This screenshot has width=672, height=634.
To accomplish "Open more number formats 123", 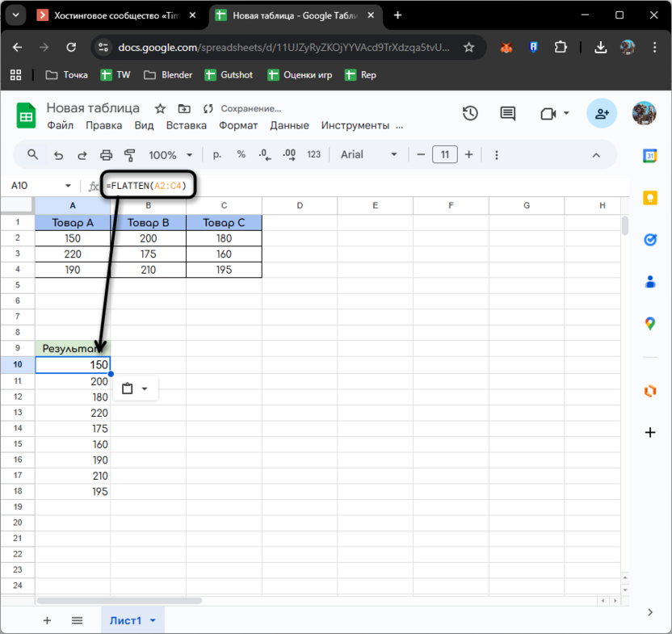I will [x=313, y=155].
